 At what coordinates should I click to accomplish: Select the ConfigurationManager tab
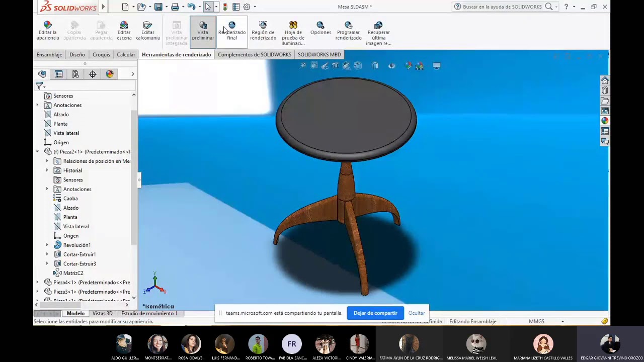point(75,74)
